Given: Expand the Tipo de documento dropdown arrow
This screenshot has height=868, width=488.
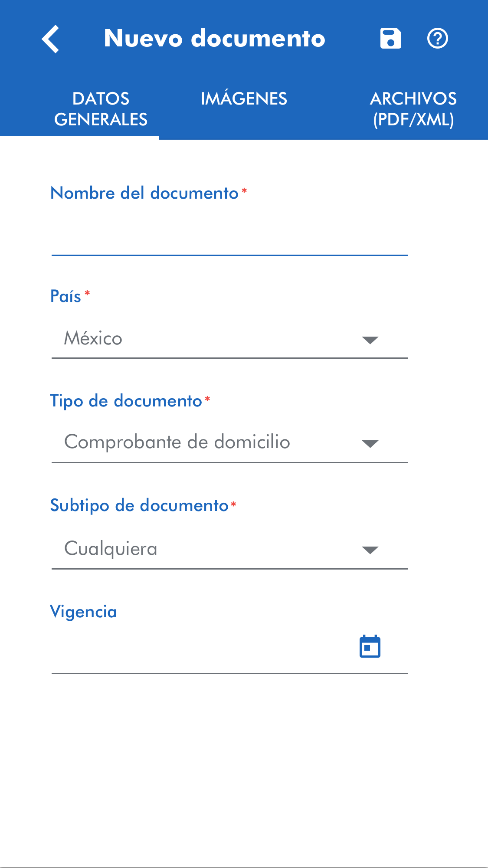Looking at the screenshot, I should [370, 443].
